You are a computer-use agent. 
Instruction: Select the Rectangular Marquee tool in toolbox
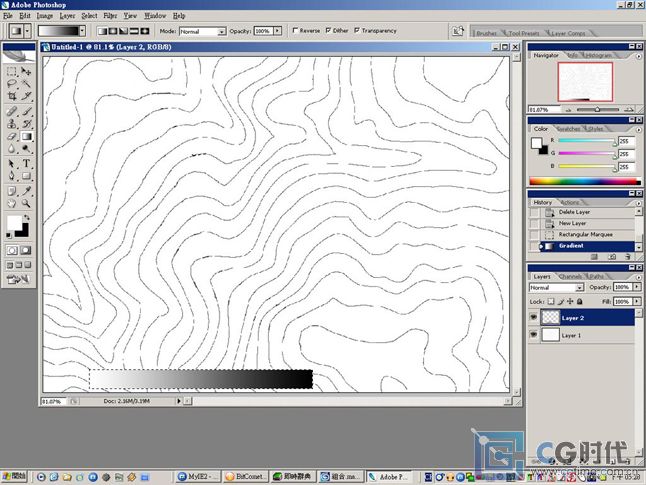[x=12, y=72]
